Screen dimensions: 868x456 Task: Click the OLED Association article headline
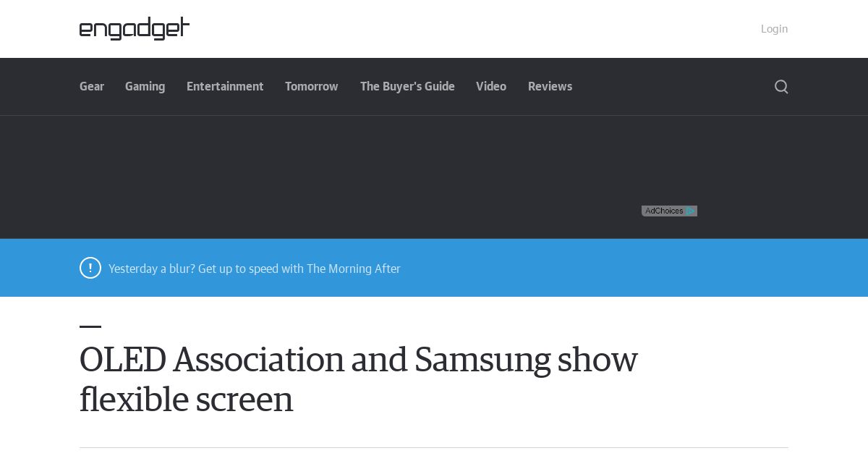(x=359, y=379)
